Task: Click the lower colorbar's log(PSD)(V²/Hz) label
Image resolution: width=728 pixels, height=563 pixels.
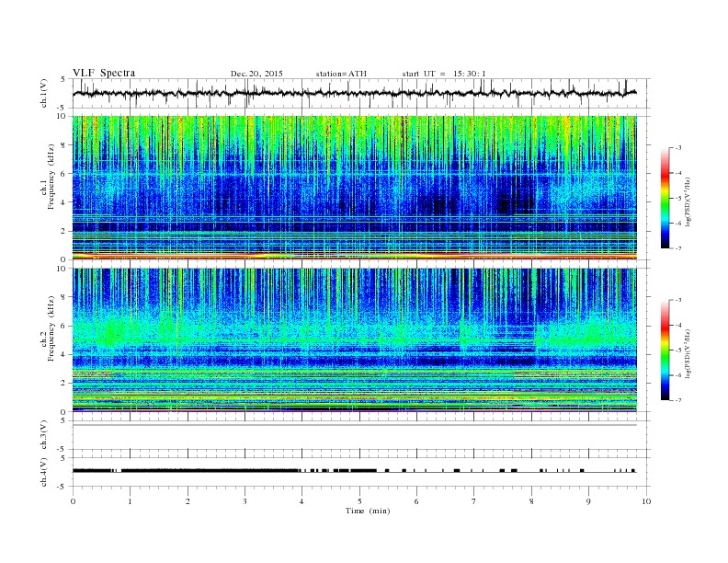Action: click(x=688, y=353)
